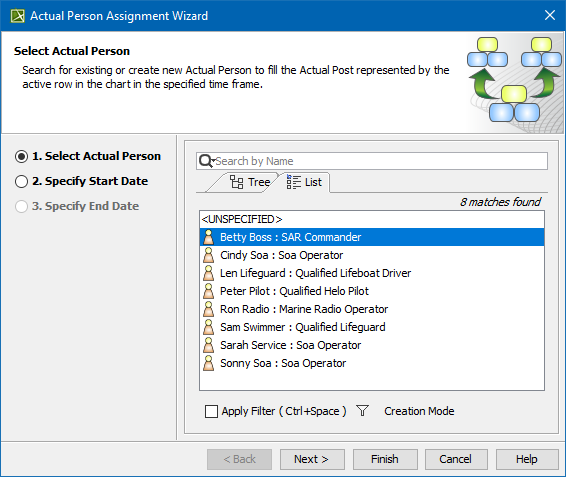Click the person icon beside Sarah Service

click(x=208, y=345)
